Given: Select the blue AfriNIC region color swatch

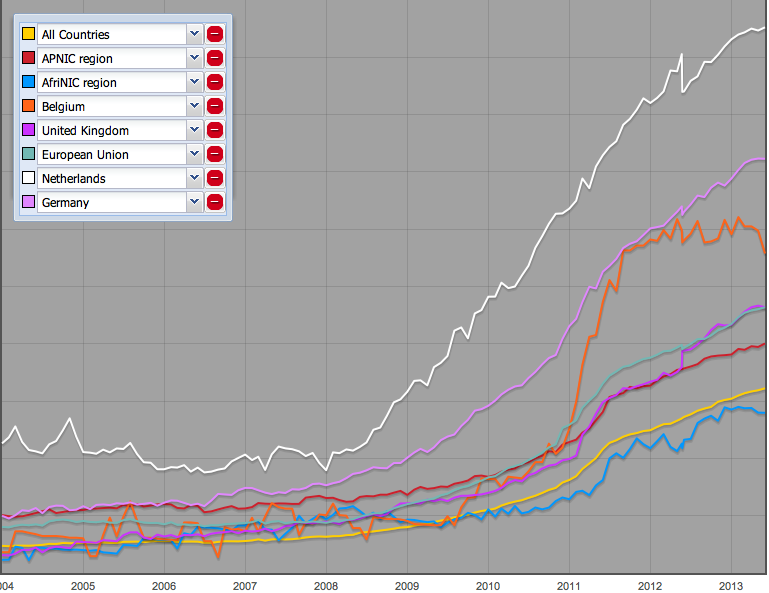Looking at the screenshot, I should (28, 82).
